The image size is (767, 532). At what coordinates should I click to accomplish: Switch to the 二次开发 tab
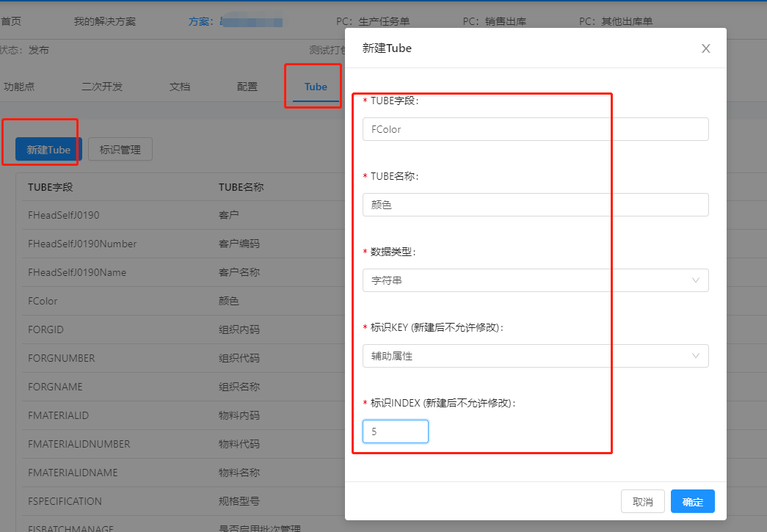pyautogui.click(x=102, y=87)
